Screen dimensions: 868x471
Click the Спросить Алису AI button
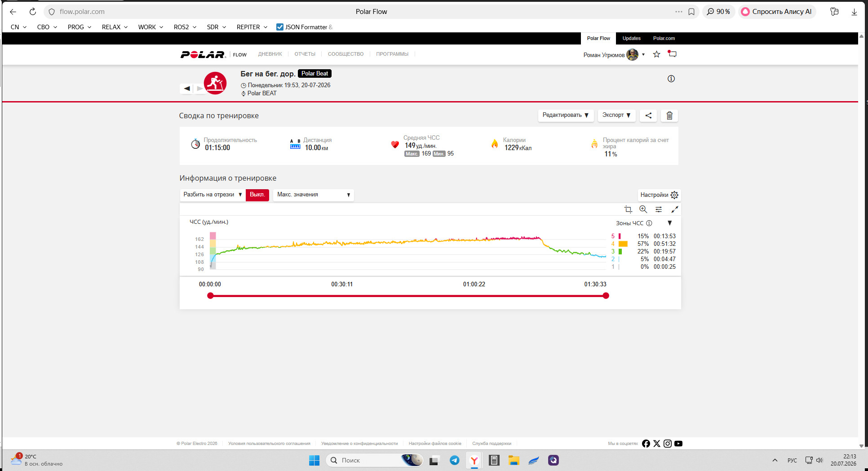(x=777, y=12)
